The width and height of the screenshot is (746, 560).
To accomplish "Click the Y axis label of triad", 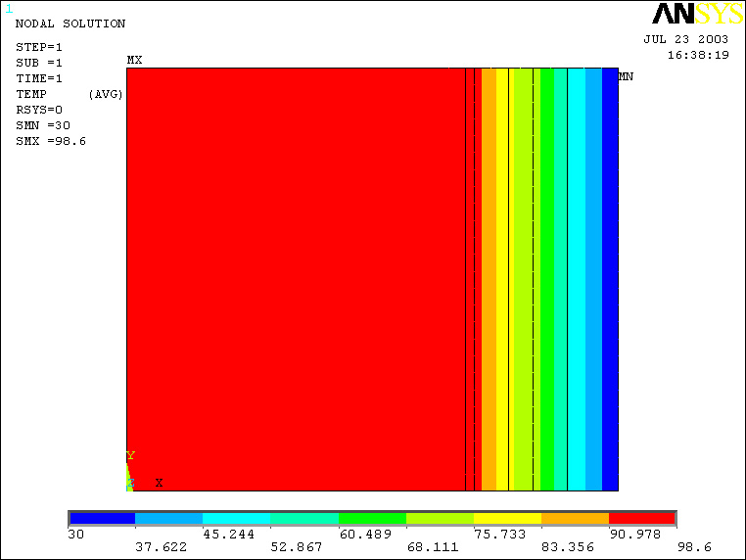I will coord(131,456).
